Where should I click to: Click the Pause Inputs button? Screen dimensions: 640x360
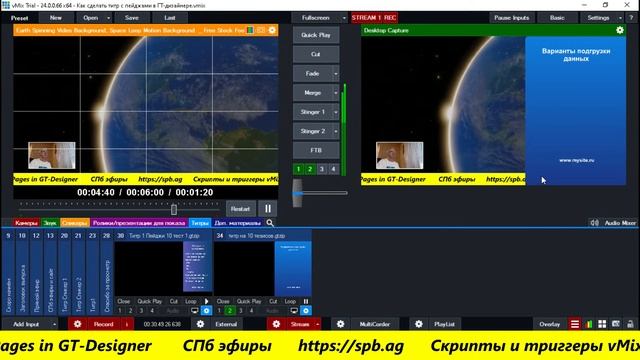click(511, 18)
